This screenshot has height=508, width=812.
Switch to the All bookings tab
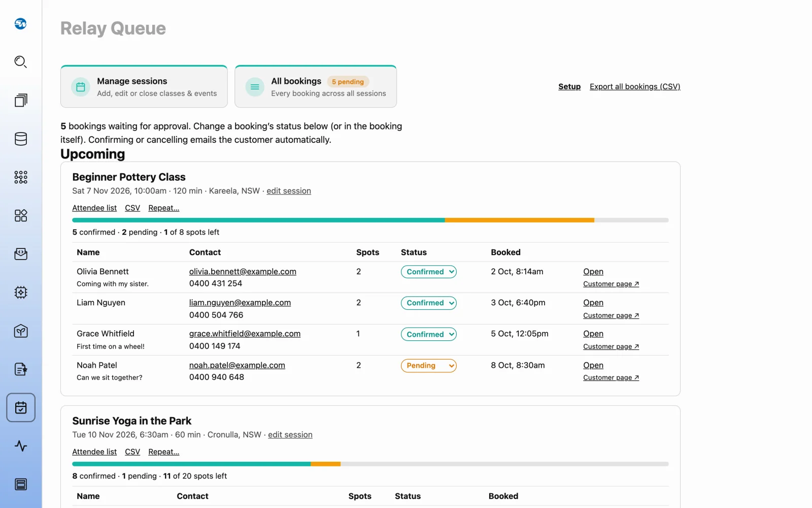(316, 86)
